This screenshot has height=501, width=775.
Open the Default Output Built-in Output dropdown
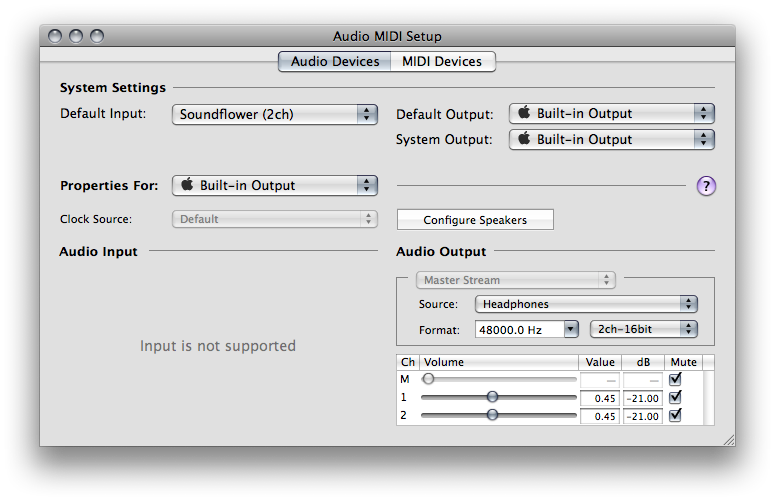click(x=611, y=114)
